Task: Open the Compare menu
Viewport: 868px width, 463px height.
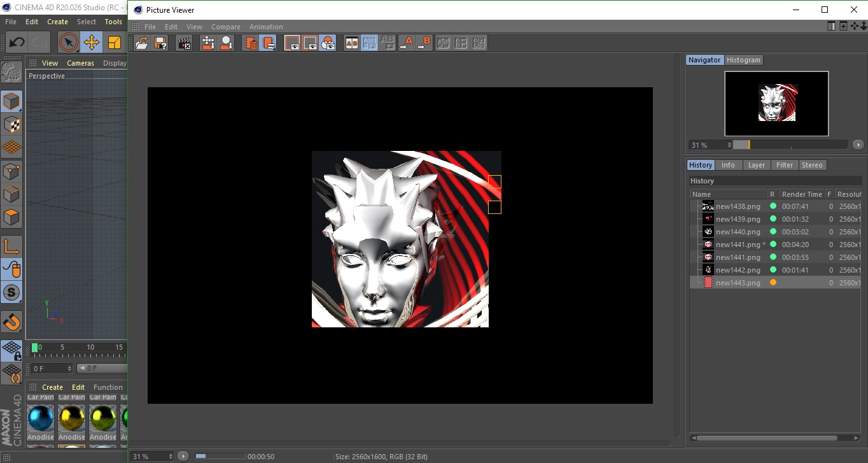Action: pos(225,27)
